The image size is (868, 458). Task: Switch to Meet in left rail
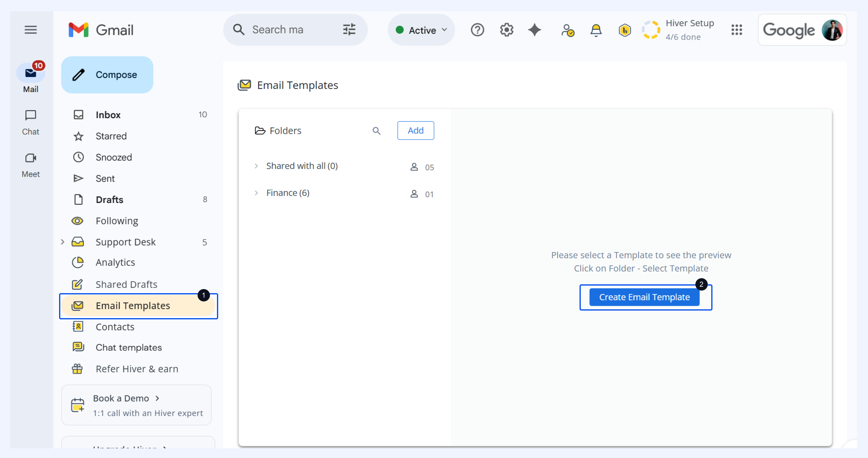(31, 165)
